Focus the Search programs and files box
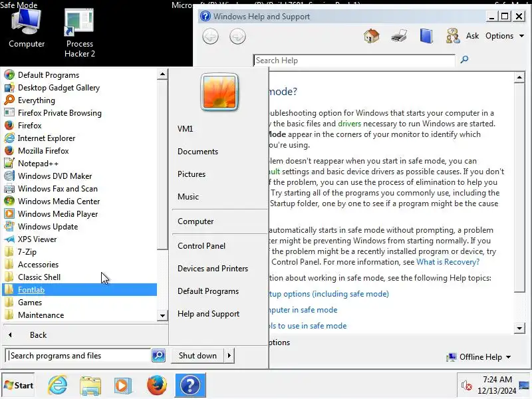The width and height of the screenshot is (532, 399). 78,355
